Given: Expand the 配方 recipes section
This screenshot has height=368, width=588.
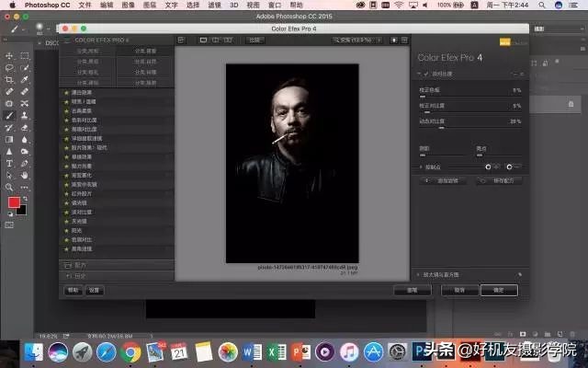Looking at the screenshot, I should click(117, 265).
